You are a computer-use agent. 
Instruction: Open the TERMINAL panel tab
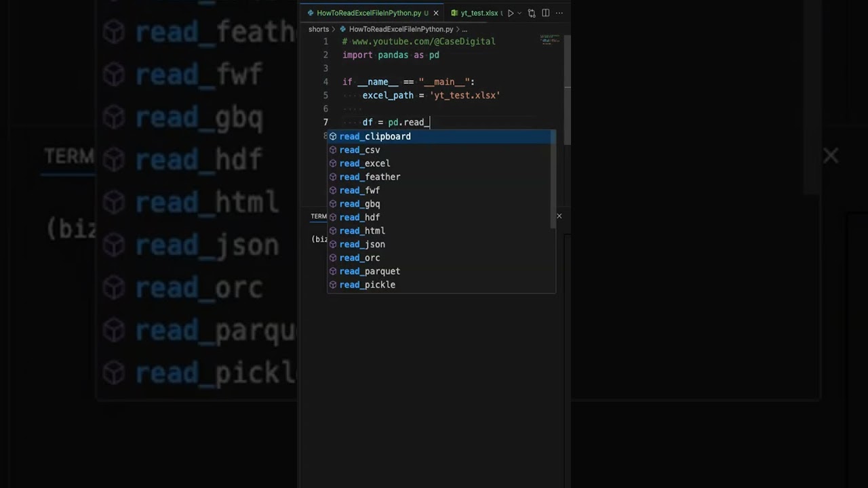pos(319,216)
